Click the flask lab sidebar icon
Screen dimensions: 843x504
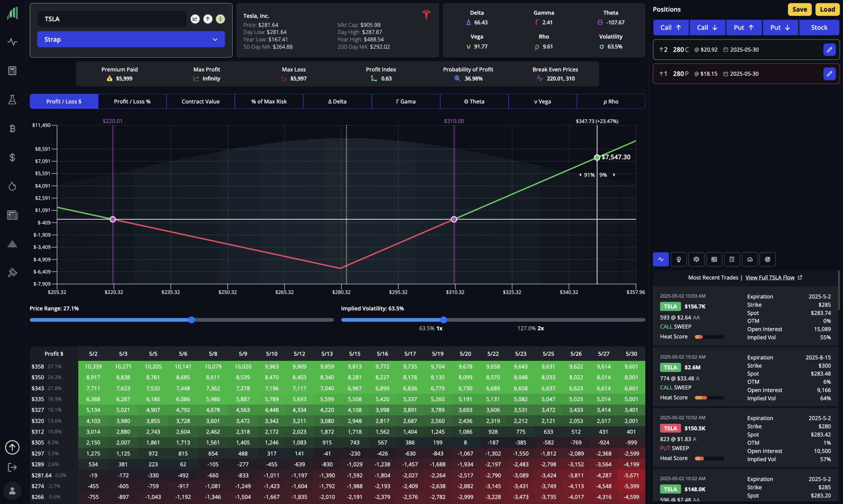12,99
